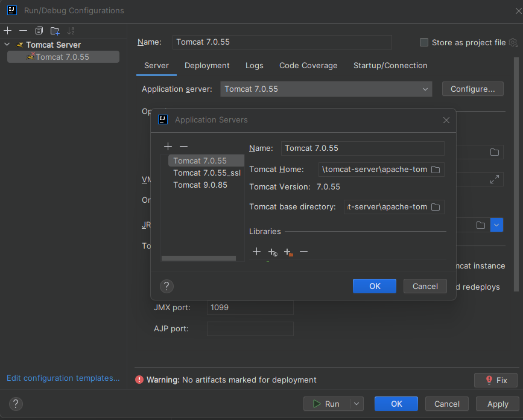Create new configuration folder
This screenshot has width=523, height=420.
pos(55,31)
